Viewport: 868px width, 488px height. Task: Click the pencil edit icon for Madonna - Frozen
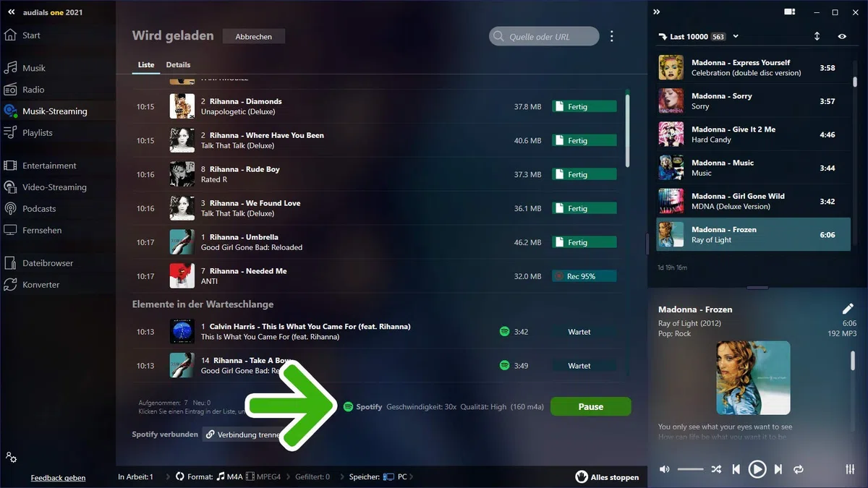coord(848,309)
